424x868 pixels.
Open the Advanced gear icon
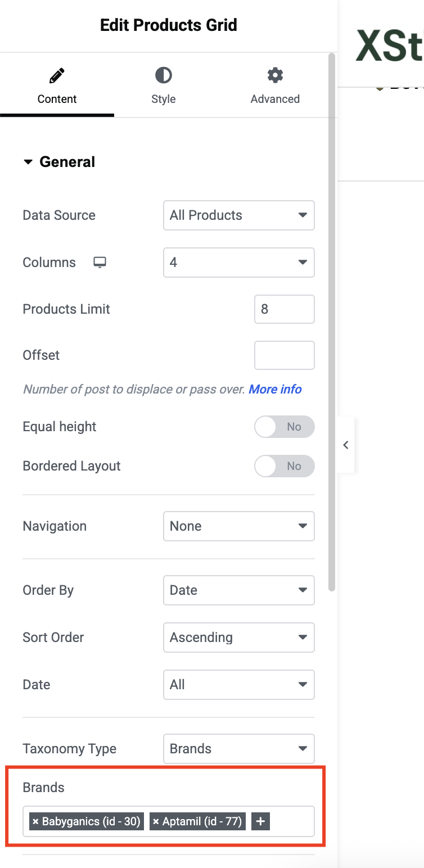pyautogui.click(x=275, y=75)
